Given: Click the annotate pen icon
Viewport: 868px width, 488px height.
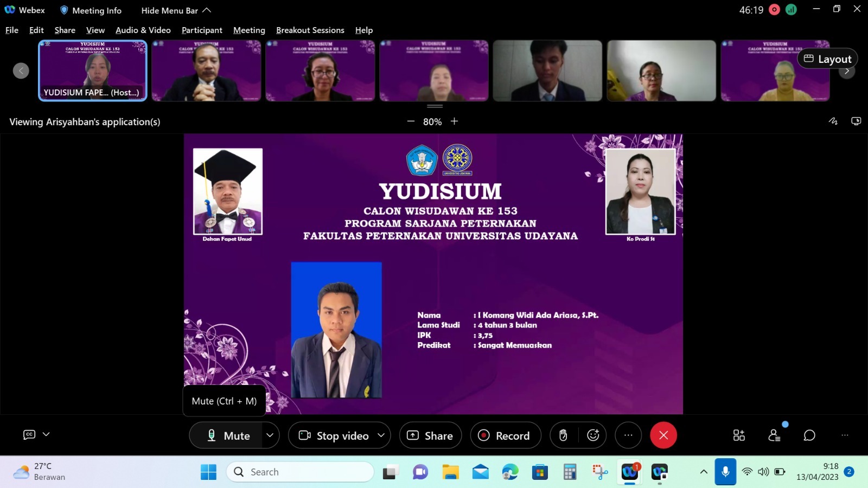Looking at the screenshot, I should tap(833, 121).
